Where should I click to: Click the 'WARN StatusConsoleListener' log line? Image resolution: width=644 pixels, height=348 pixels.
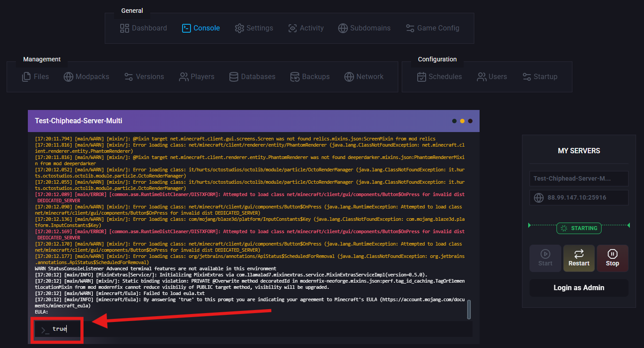click(x=156, y=269)
